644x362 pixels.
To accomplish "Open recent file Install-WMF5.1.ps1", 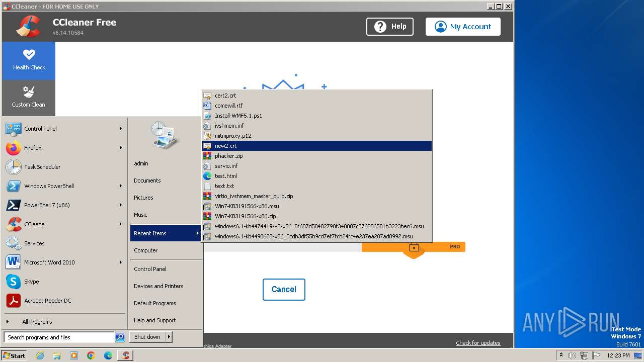I will tap(317, 116).
